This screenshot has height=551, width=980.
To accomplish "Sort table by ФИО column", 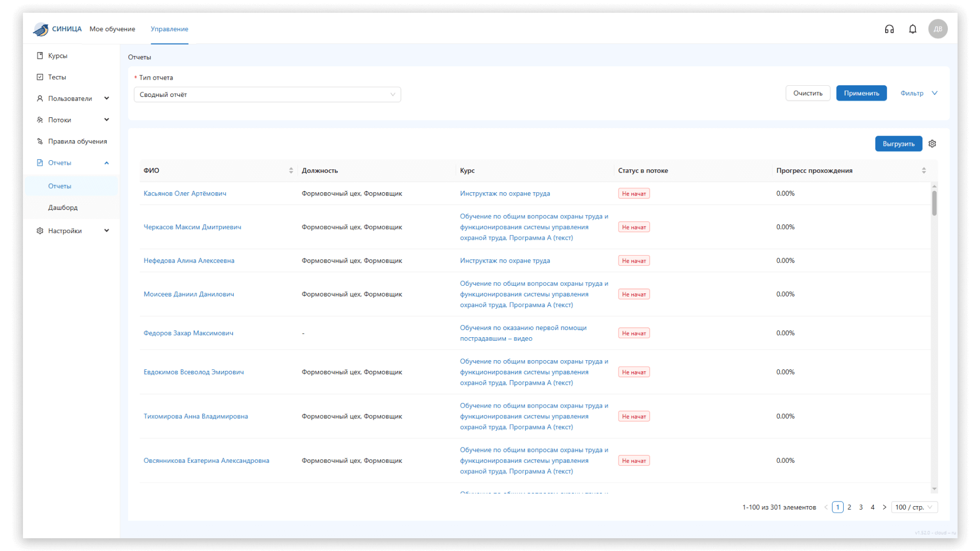I will point(291,170).
